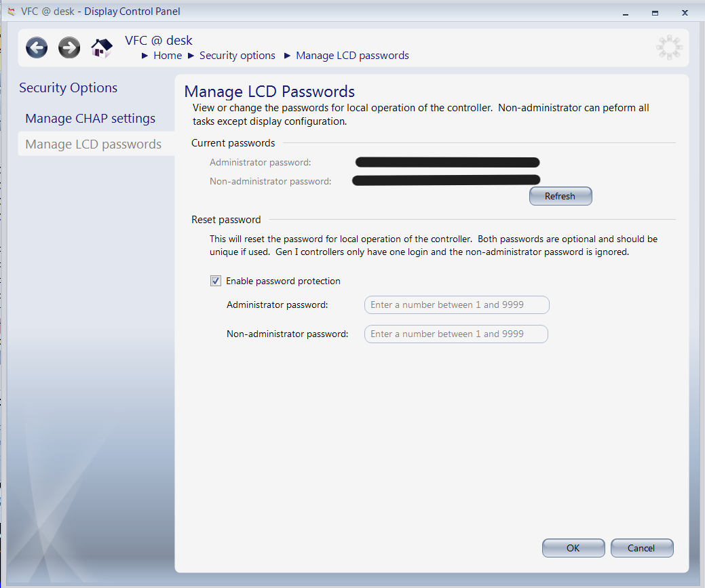Click the activity spinner icon at top right
This screenshot has height=588, width=705.
[x=669, y=47]
